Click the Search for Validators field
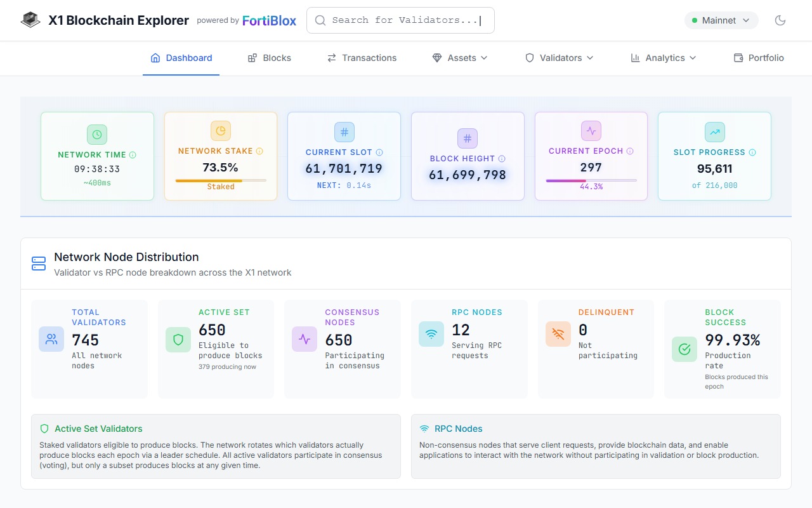The width and height of the screenshot is (812, 508). tap(400, 20)
